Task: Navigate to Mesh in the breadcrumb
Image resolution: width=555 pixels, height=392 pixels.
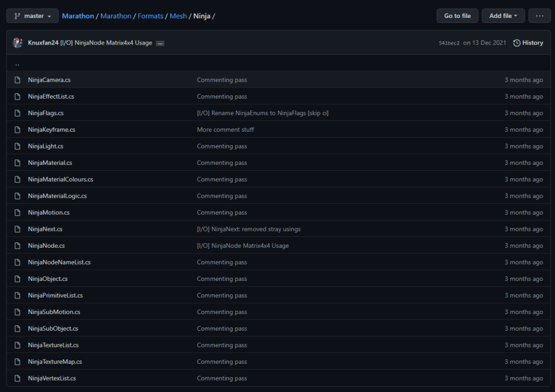Action: (178, 16)
